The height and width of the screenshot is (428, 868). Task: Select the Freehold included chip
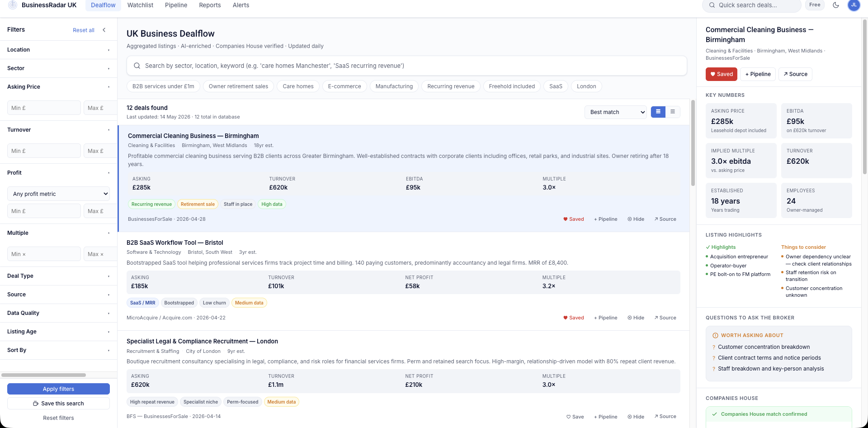pos(512,86)
